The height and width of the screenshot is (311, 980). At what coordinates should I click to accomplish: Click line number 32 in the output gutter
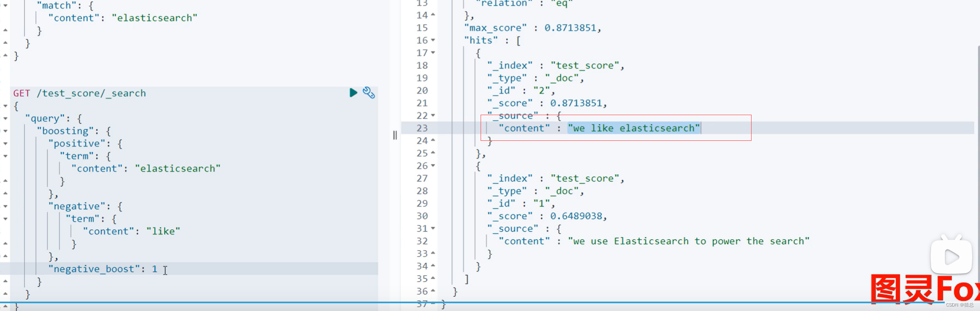422,241
